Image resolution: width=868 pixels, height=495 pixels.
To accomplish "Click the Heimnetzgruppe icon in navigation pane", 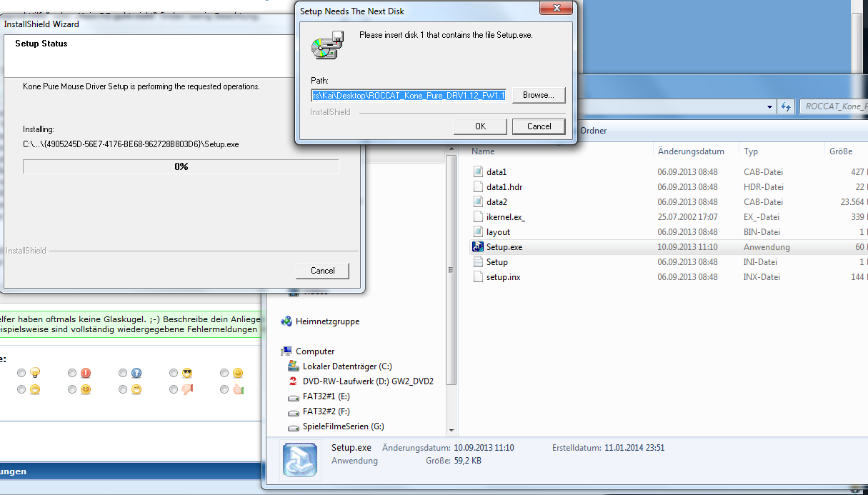I will 286,321.
